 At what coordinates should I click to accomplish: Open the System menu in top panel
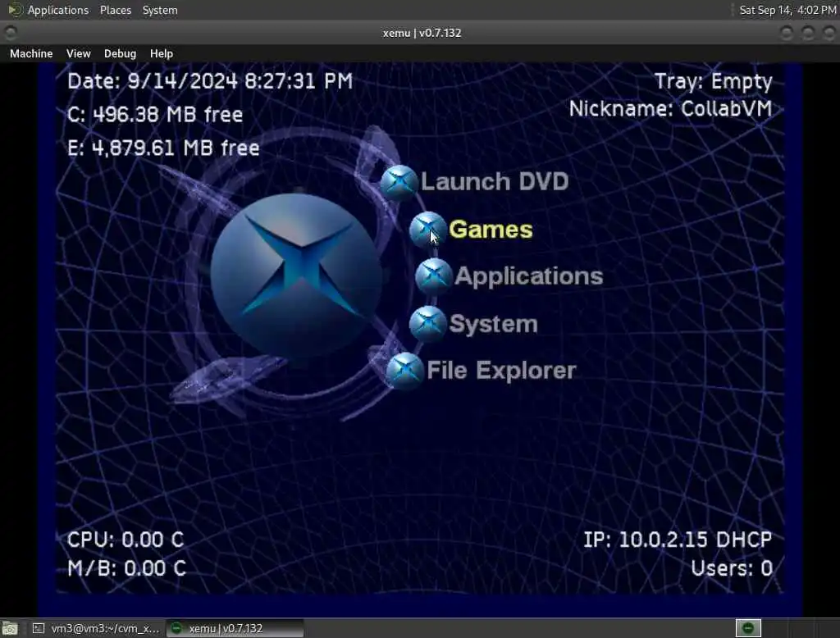click(x=160, y=10)
